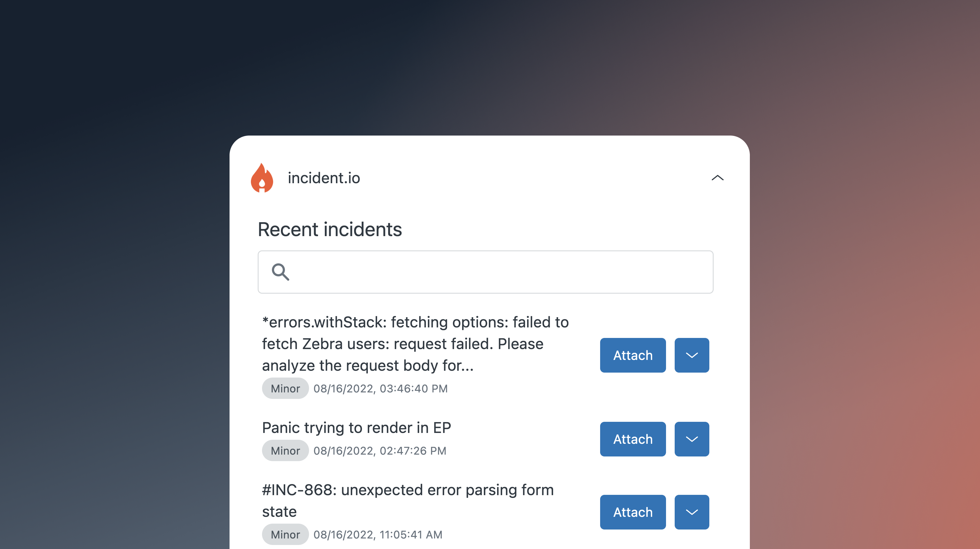The width and height of the screenshot is (980, 549).
Task: Open dropdown beside Panic trying to render in EP
Action: coord(692,439)
